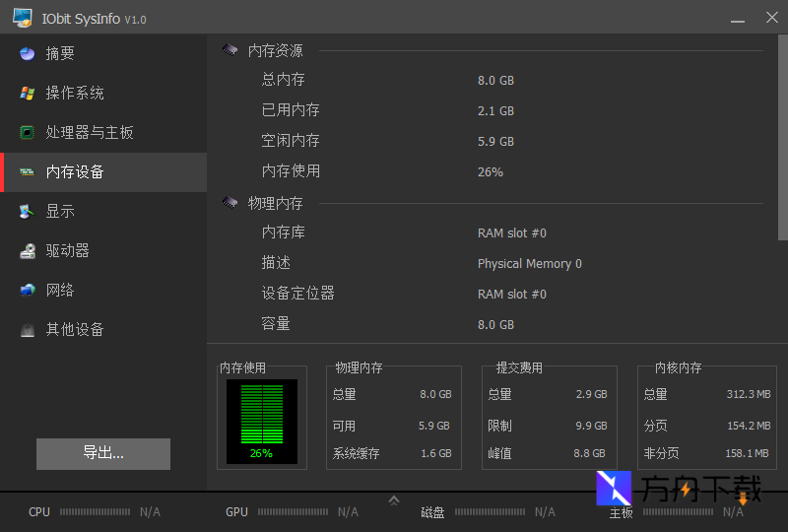The image size is (788, 532).
Task: Open the 处理器与主板 section
Action: [x=103, y=132]
